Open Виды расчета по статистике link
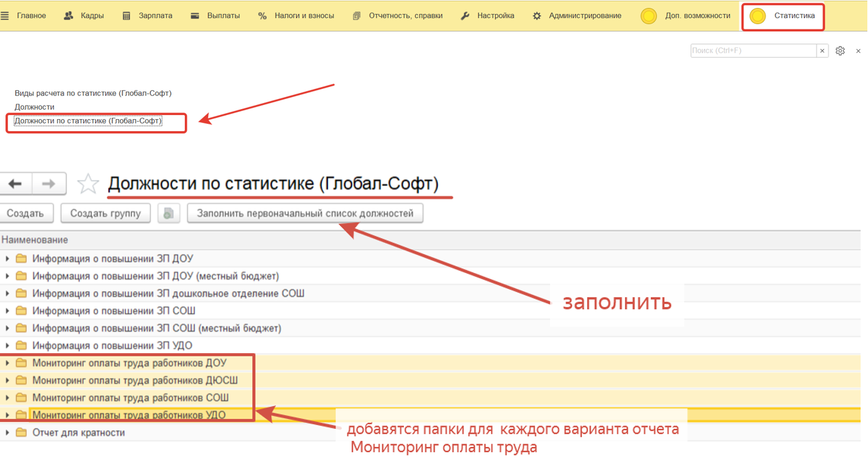868x469 pixels. tap(93, 93)
